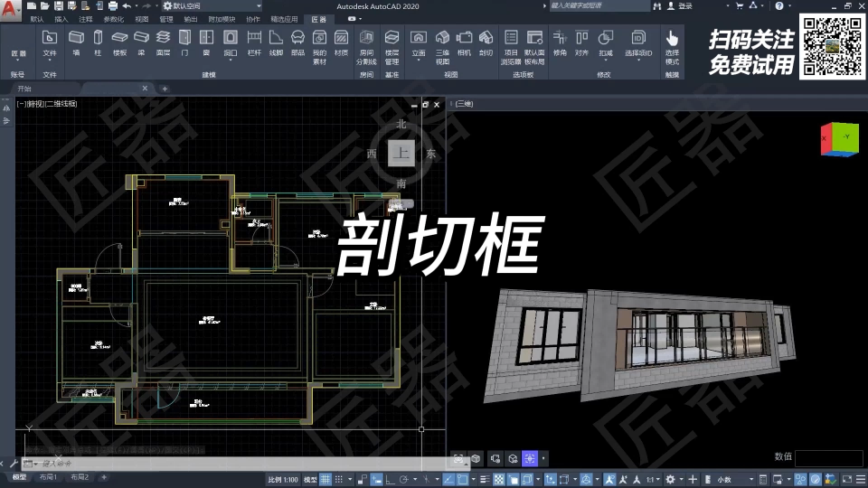This screenshot has width=868, height=488.
Task: Click the new drawing tab plus button
Action: (165, 89)
